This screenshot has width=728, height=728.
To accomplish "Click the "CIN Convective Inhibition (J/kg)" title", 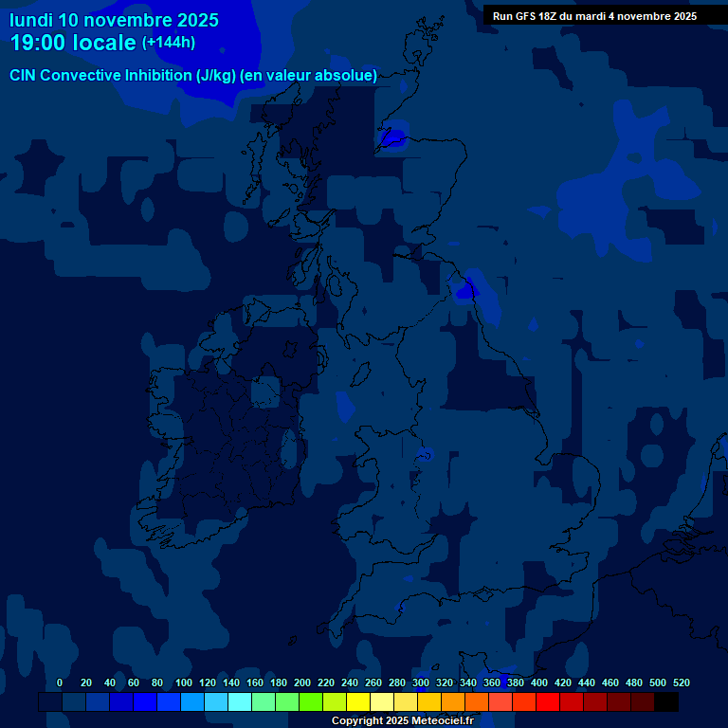I will tap(122, 75).
